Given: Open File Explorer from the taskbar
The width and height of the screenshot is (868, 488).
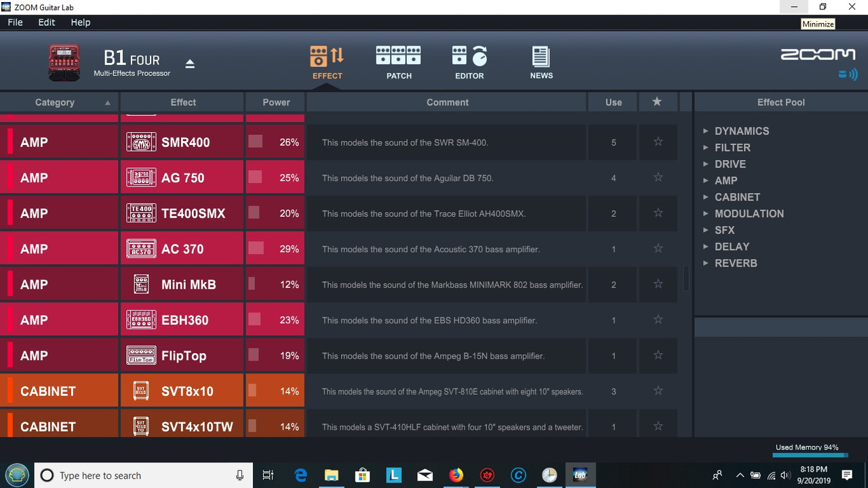Looking at the screenshot, I should tap(331, 475).
